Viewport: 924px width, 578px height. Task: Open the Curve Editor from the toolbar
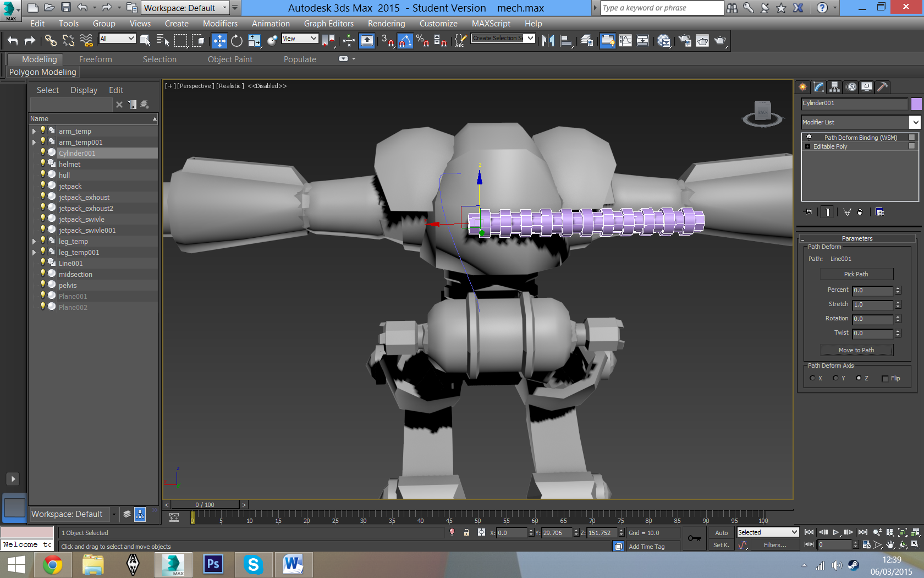(x=625, y=40)
